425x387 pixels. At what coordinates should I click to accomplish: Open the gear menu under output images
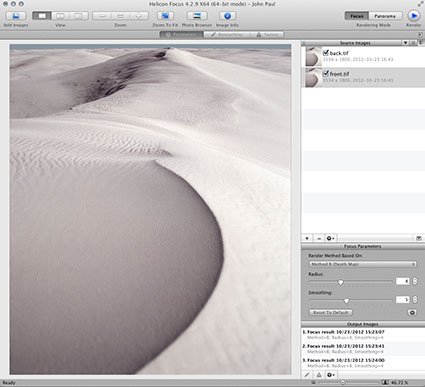[x=331, y=375]
